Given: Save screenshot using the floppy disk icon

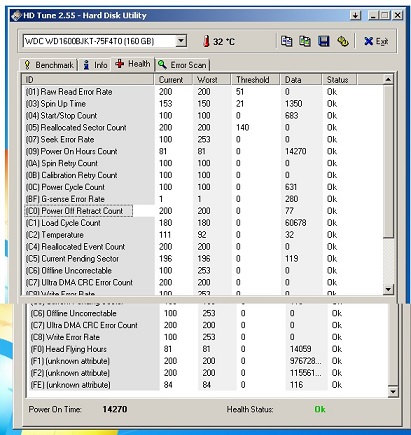Looking at the screenshot, I should [x=323, y=41].
